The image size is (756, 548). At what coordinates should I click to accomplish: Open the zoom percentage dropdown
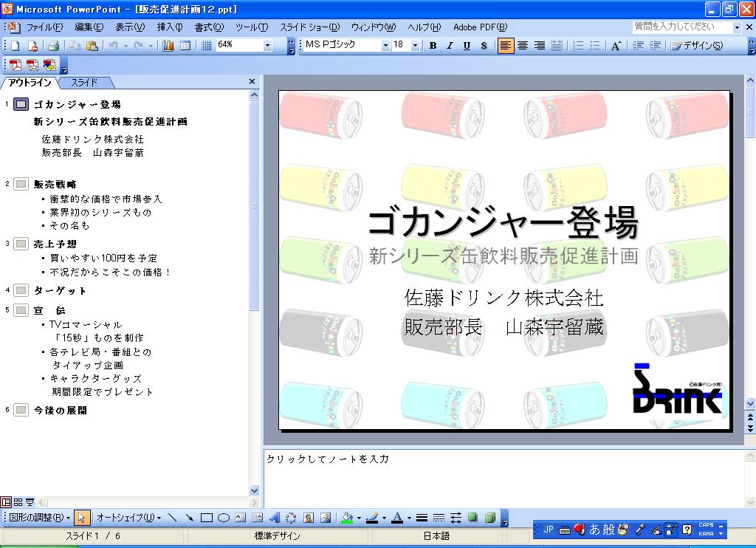(268, 46)
